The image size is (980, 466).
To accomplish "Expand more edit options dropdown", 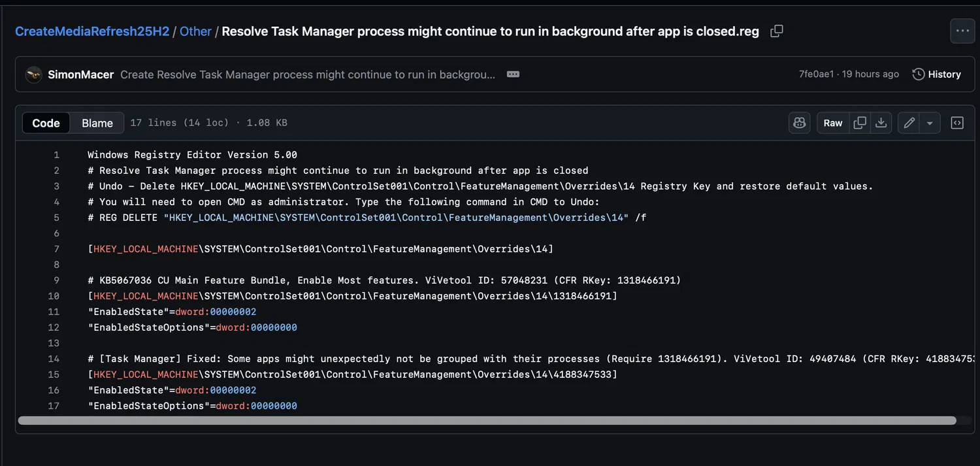I will tap(929, 123).
